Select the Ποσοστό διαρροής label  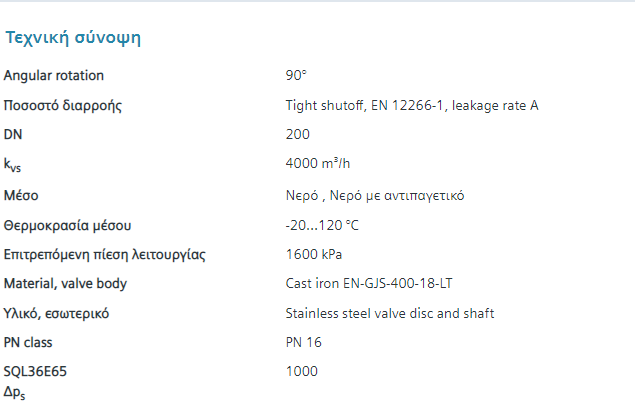coord(63,106)
